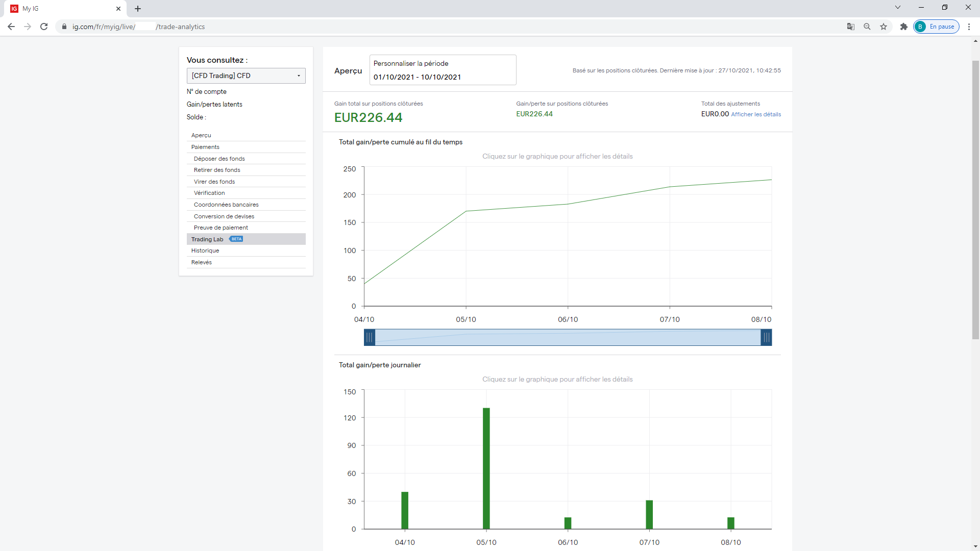
Task: Click the zoom magnifier icon in address bar
Action: (x=867, y=27)
